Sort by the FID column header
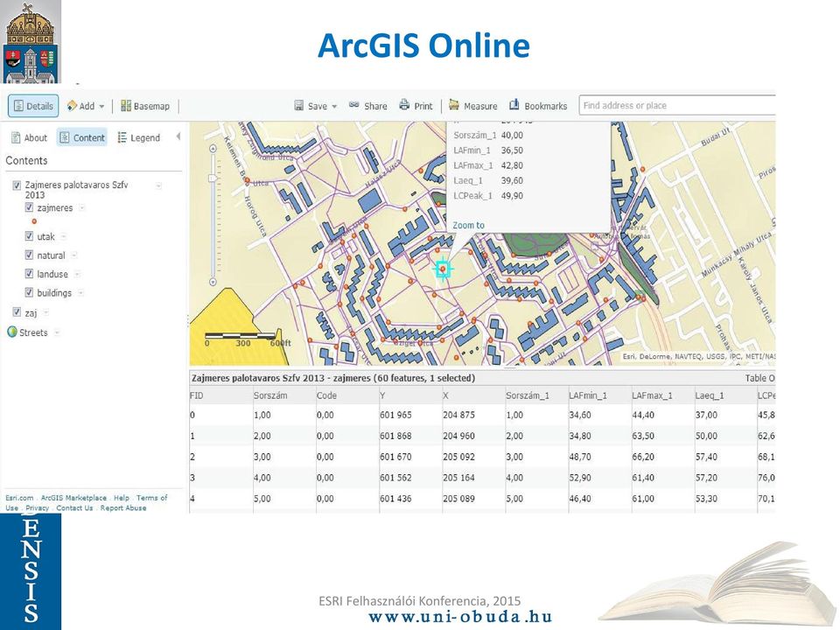The height and width of the screenshot is (630, 840). tap(196, 395)
